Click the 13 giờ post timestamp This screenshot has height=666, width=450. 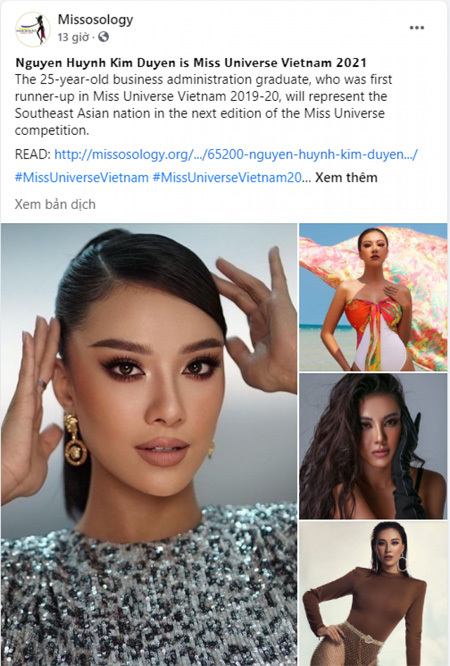(x=73, y=37)
